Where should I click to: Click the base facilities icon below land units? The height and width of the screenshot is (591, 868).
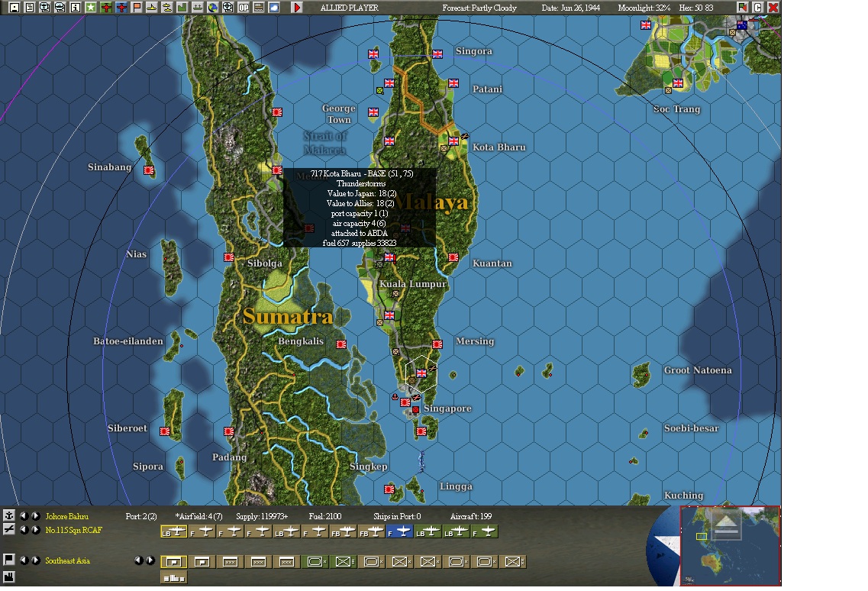click(174, 578)
